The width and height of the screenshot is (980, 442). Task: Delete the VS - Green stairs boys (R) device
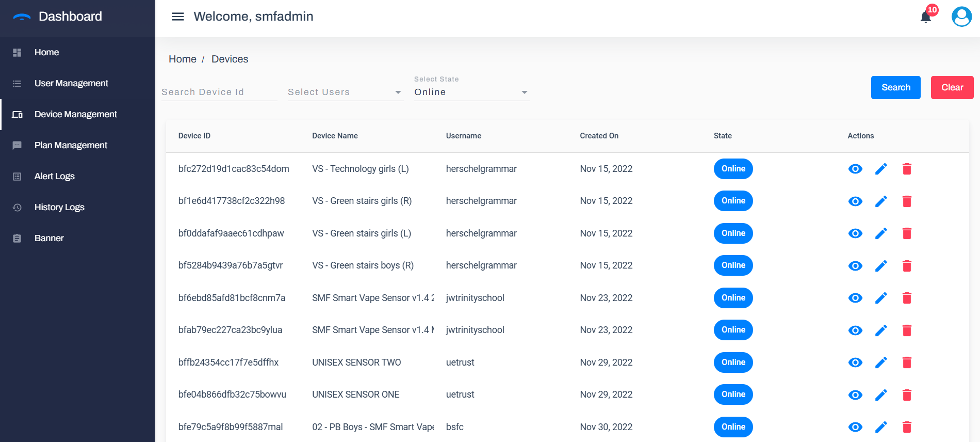click(x=907, y=266)
